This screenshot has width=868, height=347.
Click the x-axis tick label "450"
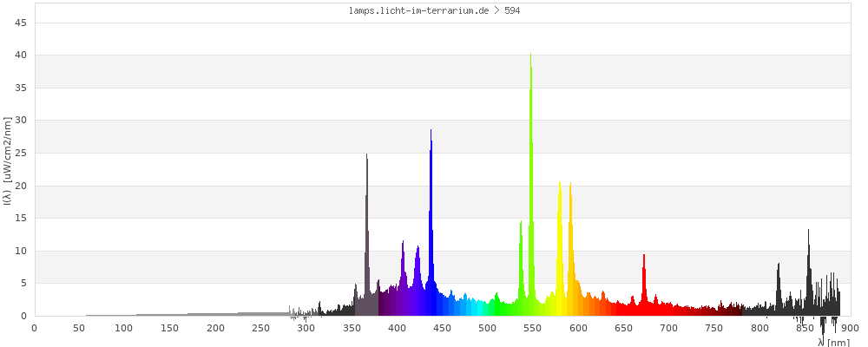[x=443, y=329]
